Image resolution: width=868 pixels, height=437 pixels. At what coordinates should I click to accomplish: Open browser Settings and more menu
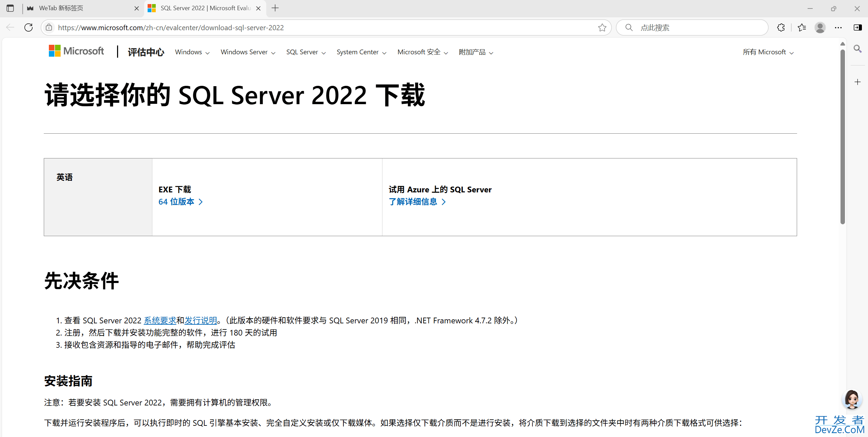[838, 27]
